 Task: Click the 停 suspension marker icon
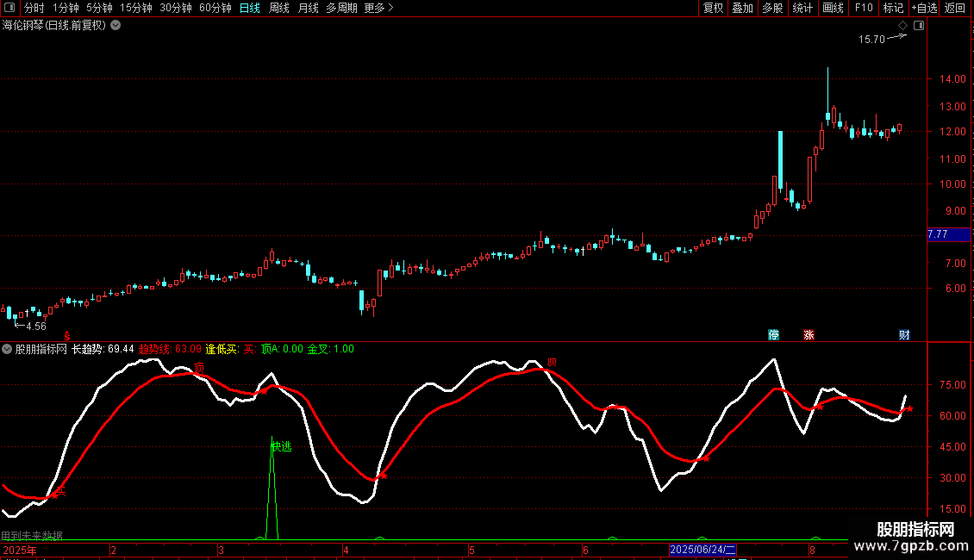coord(773,334)
